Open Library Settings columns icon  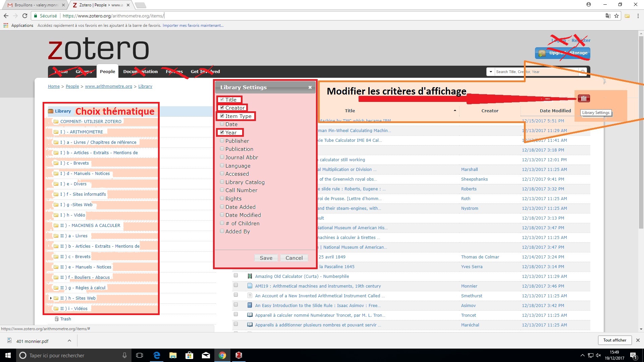tap(584, 99)
